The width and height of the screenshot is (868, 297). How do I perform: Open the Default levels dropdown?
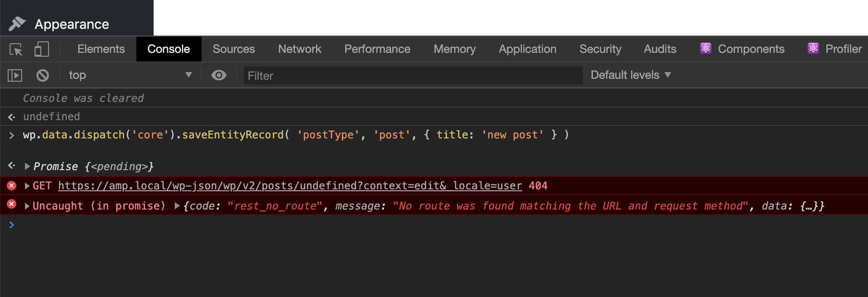tap(630, 75)
